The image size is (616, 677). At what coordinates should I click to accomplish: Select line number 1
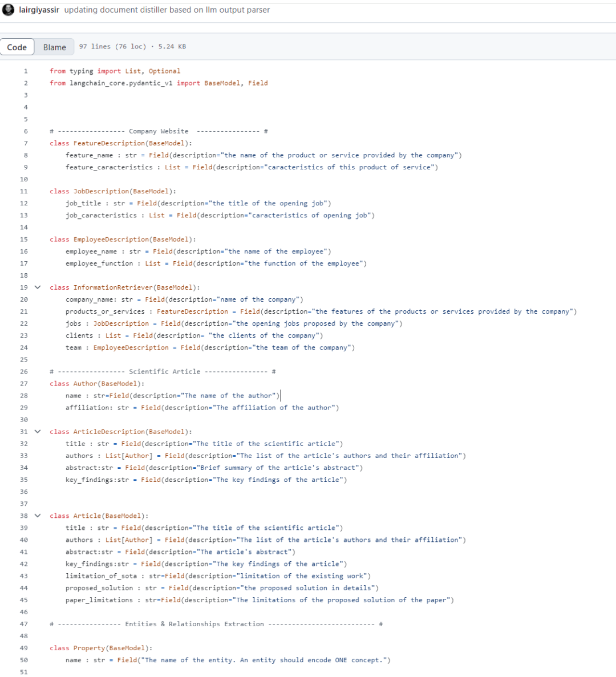[25, 71]
